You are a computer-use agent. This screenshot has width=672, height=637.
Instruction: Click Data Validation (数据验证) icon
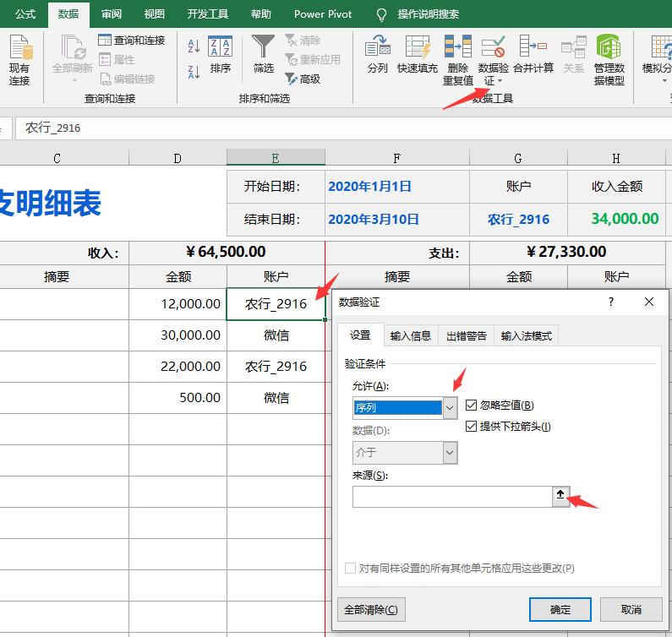(x=494, y=46)
